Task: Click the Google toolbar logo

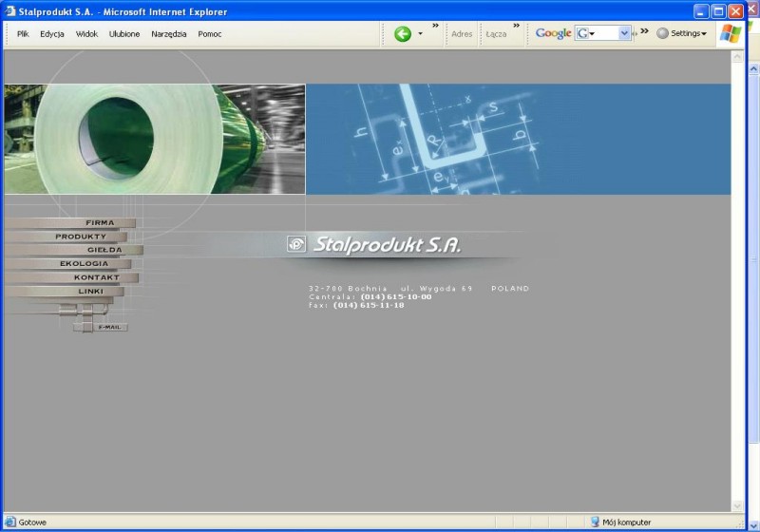Action: click(553, 33)
